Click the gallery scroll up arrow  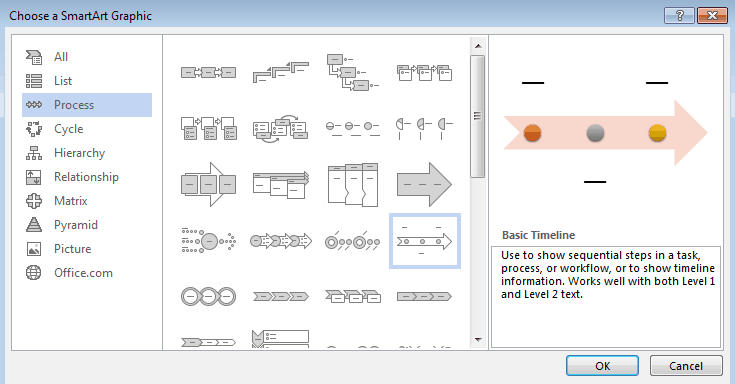pos(478,46)
